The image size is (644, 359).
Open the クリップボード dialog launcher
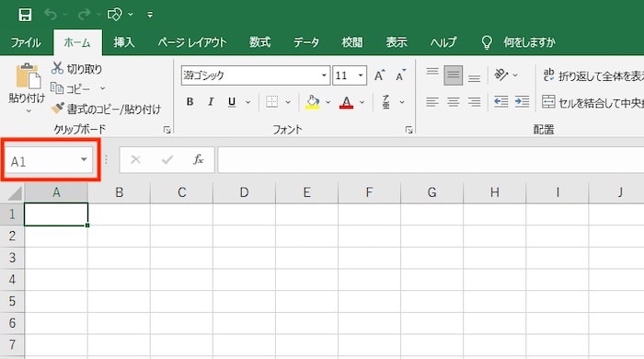[x=167, y=130]
